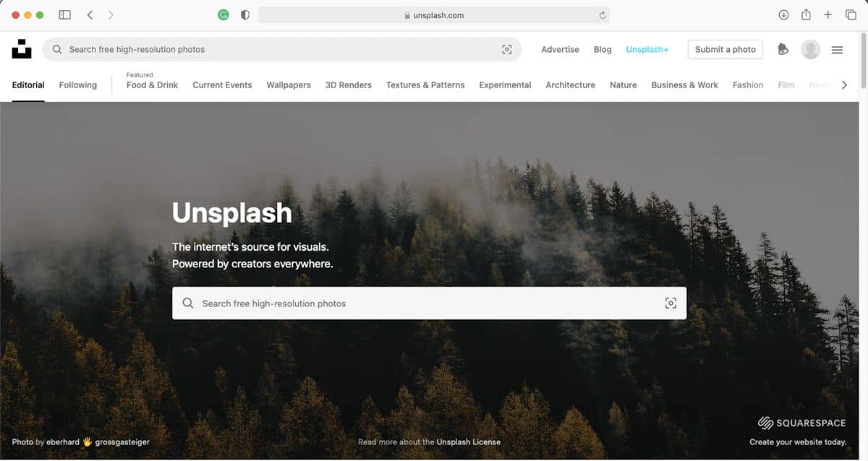The width and height of the screenshot is (868, 461).
Task: Open the notifications bell
Action: [783, 49]
